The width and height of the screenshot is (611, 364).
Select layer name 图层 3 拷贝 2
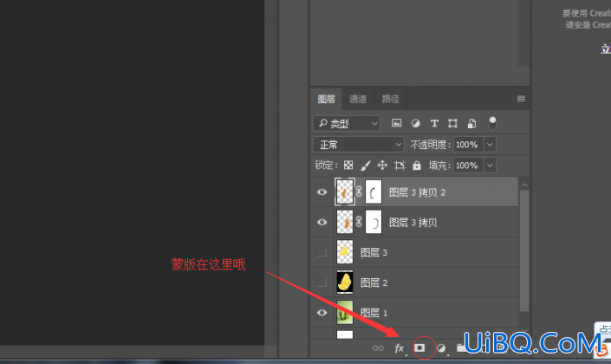pyautogui.click(x=417, y=192)
